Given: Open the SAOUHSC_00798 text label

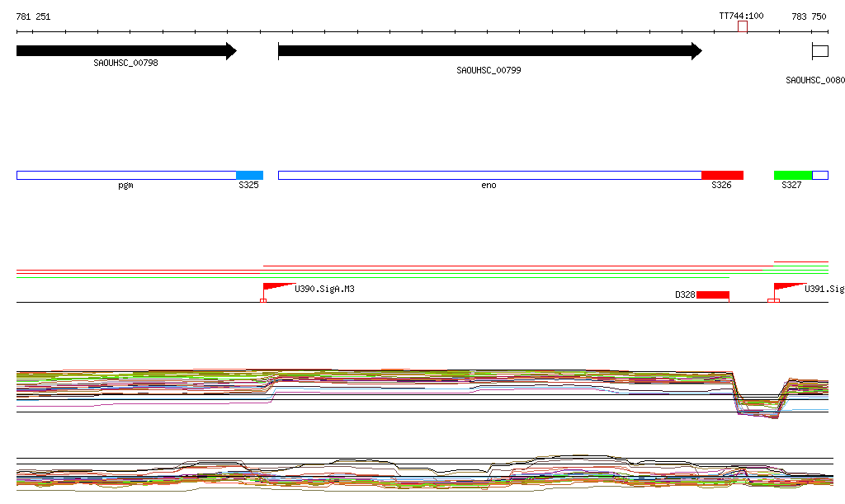Looking at the screenshot, I should [x=125, y=63].
